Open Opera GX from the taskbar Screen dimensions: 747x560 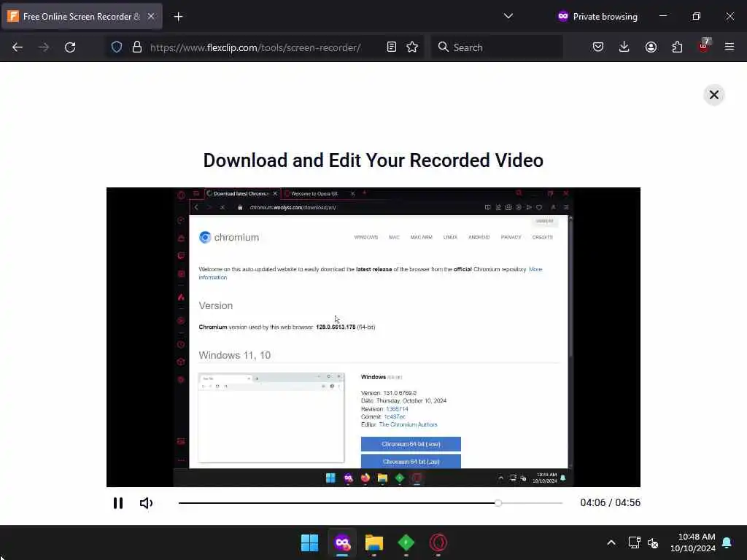tap(438, 542)
